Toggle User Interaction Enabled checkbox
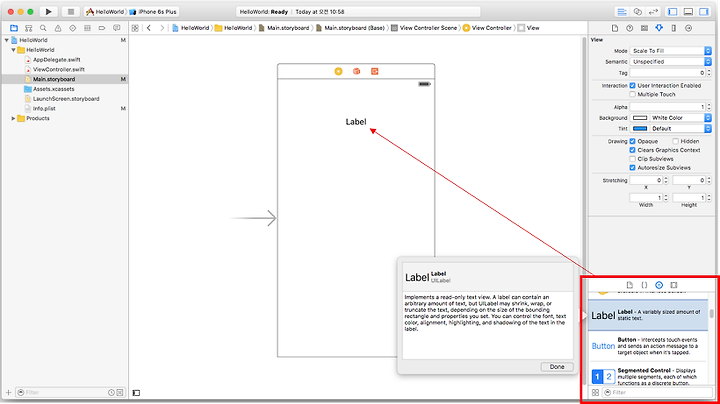720x404 pixels. click(632, 85)
